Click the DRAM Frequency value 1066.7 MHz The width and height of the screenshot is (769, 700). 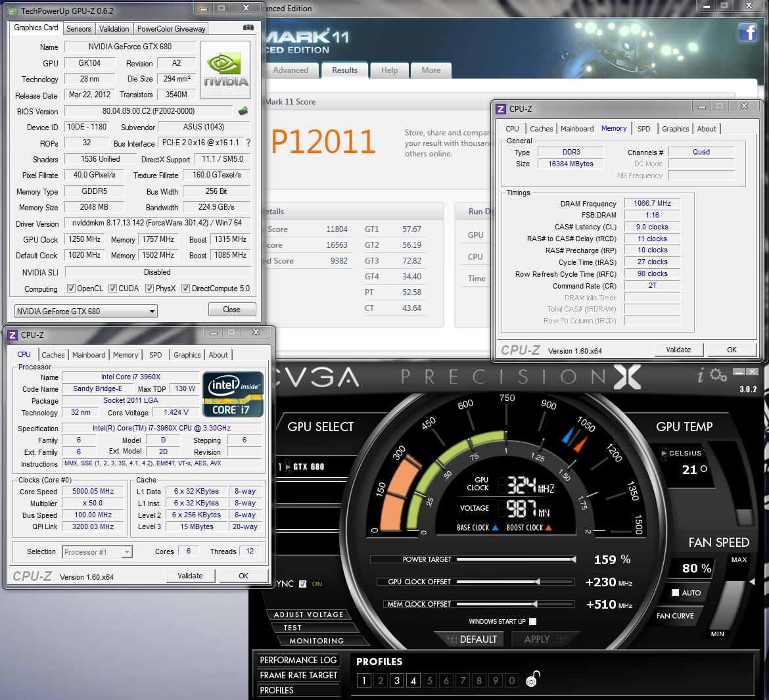pyautogui.click(x=652, y=203)
